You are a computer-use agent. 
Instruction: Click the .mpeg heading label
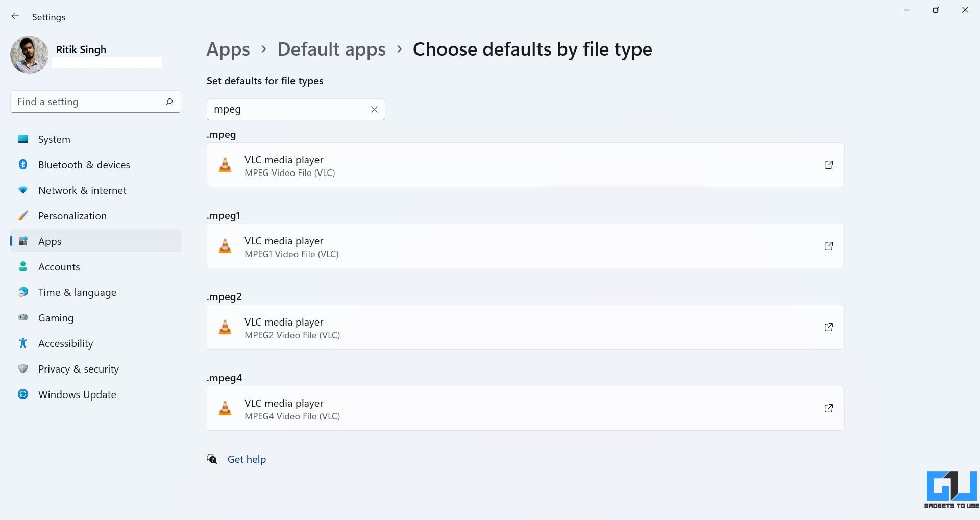(222, 135)
